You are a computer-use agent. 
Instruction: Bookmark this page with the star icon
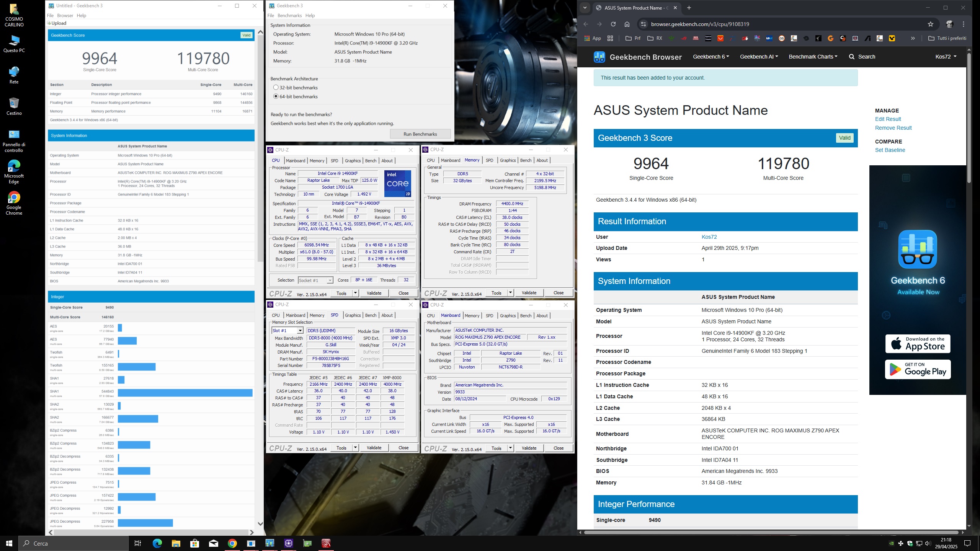point(931,24)
